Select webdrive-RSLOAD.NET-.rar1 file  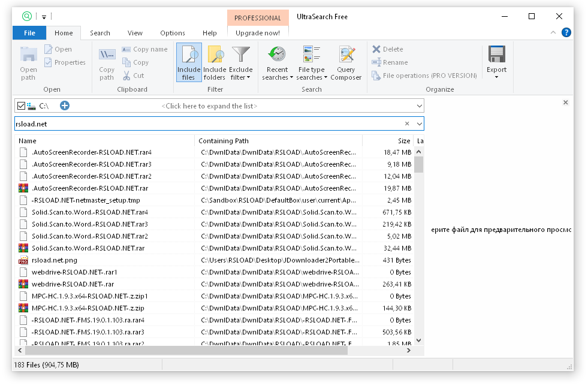click(74, 272)
